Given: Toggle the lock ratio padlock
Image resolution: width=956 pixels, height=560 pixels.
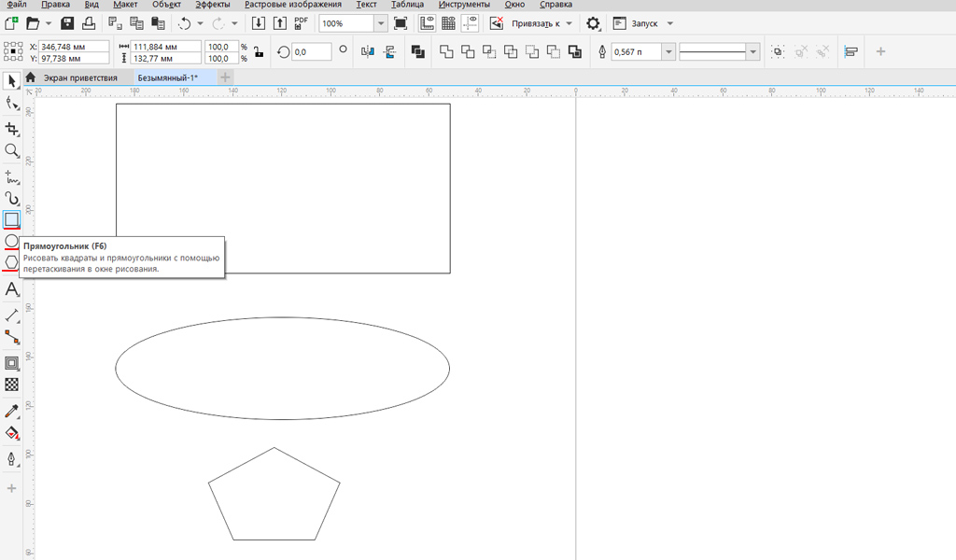Looking at the screenshot, I should (259, 52).
